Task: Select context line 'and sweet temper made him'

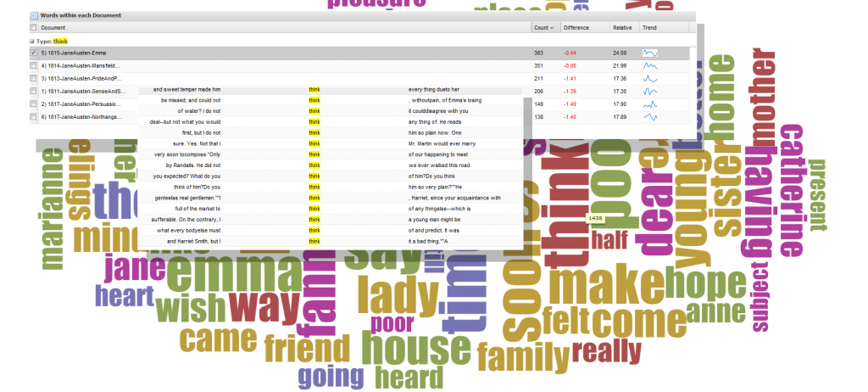Action: [187, 90]
